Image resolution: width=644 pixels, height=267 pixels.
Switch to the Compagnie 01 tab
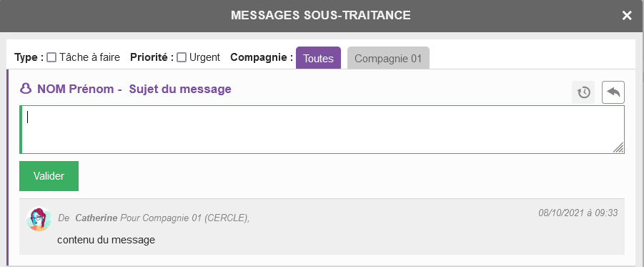coord(388,58)
